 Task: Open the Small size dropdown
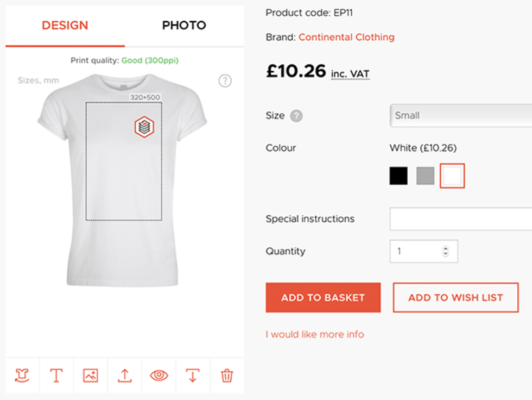tap(460, 115)
